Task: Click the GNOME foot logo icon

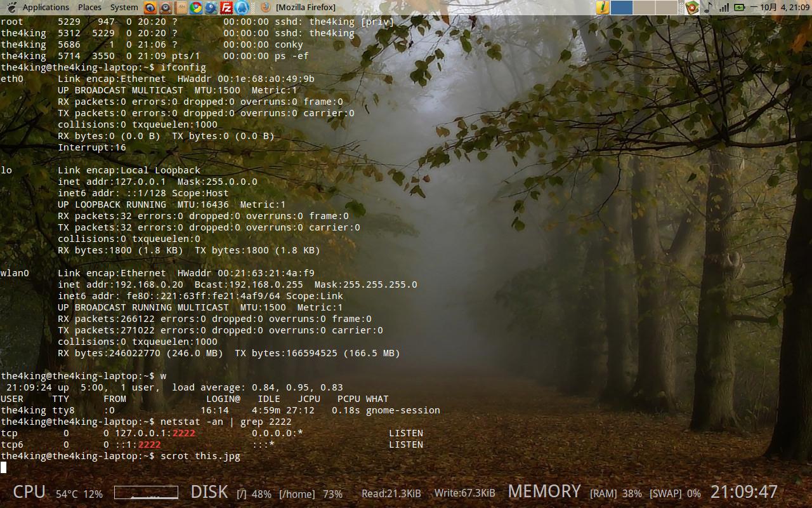Action: tap(11, 8)
